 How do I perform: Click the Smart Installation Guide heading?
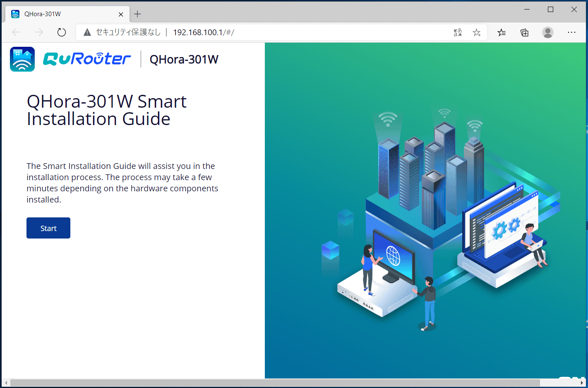pyautogui.click(x=107, y=110)
